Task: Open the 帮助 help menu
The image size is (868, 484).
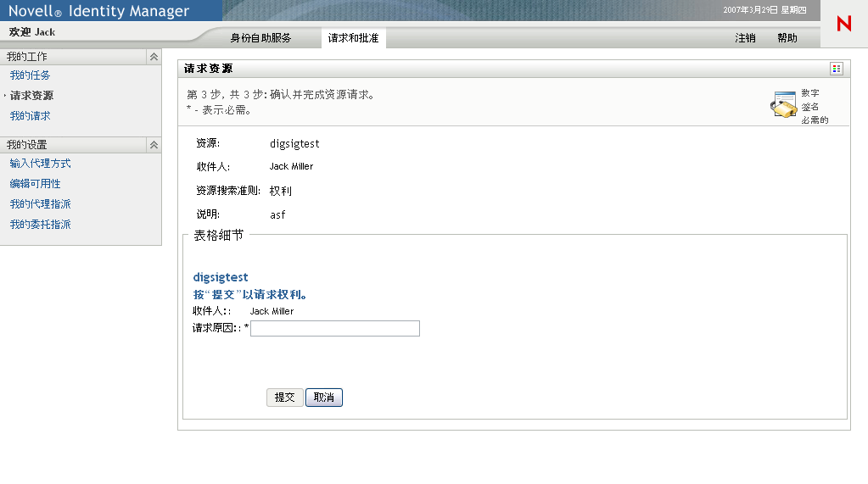Action: click(x=787, y=38)
